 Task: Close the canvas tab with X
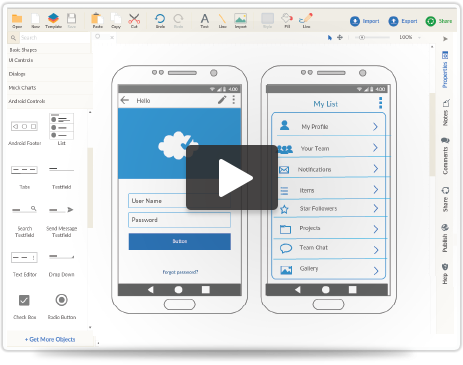[x=112, y=38]
